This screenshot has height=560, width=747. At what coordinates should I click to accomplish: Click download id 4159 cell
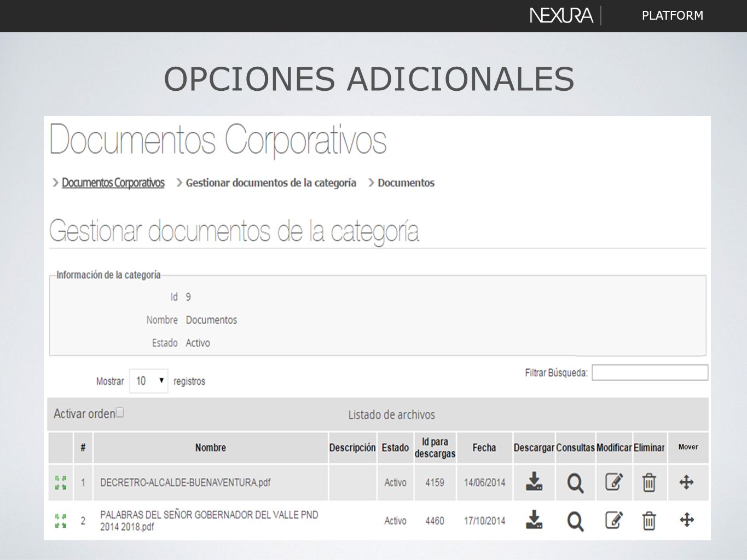(435, 482)
